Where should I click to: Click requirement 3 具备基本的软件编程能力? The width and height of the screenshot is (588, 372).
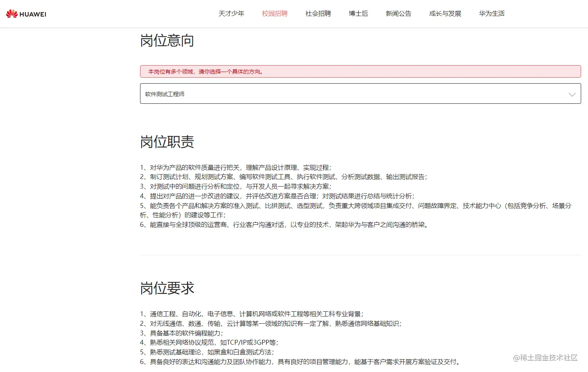[x=182, y=333]
